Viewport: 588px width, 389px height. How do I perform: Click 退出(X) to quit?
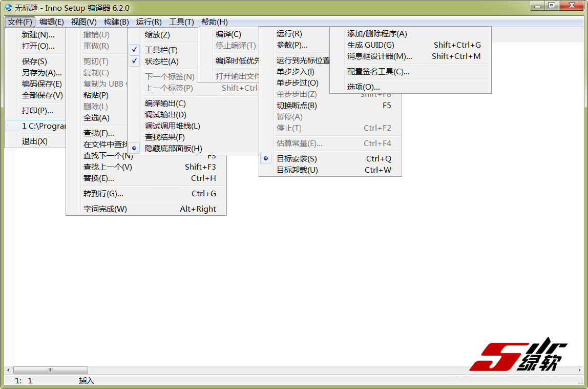click(x=36, y=141)
